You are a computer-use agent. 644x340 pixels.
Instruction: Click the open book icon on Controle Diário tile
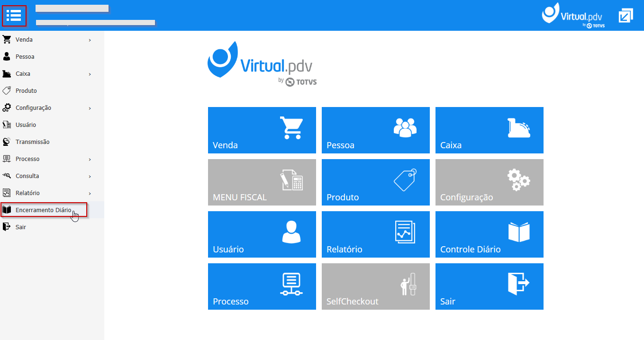pyautogui.click(x=519, y=232)
